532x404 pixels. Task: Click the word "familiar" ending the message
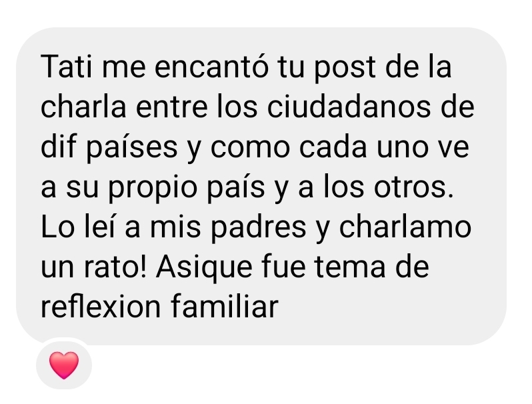coord(224,306)
